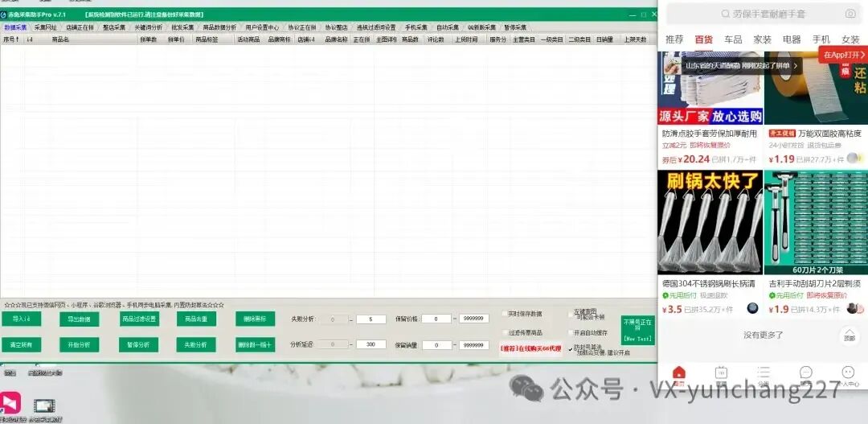Click the 导入id green button
This screenshot has width=868, height=424.
[x=21, y=319]
